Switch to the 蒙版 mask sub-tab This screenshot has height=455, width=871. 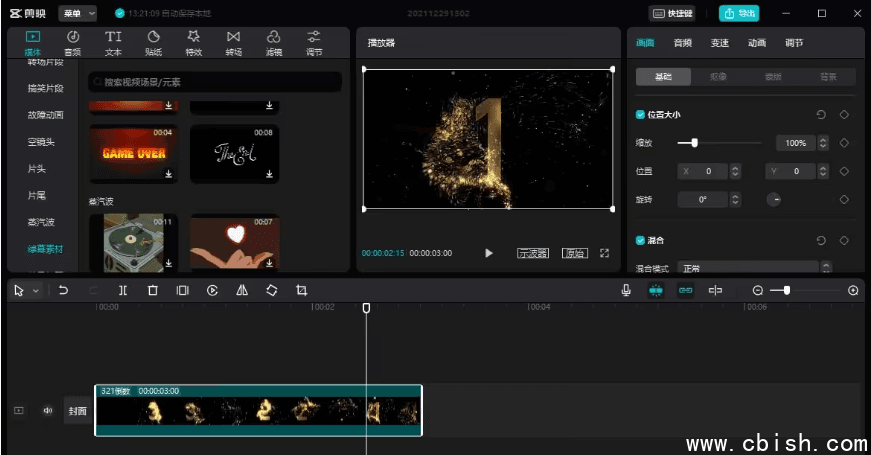(x=773, y=76)
